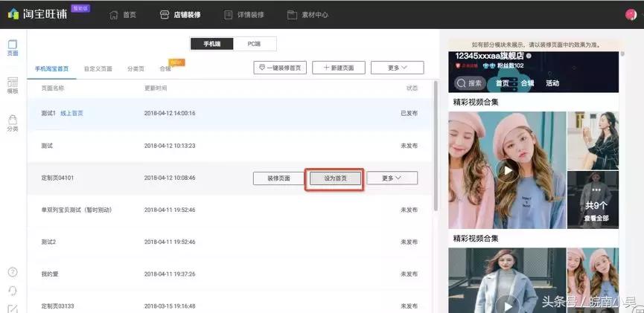Click the edit feedback icon in sidebar
This screenshot has width=644, height=313.
[x=13, y=309]
